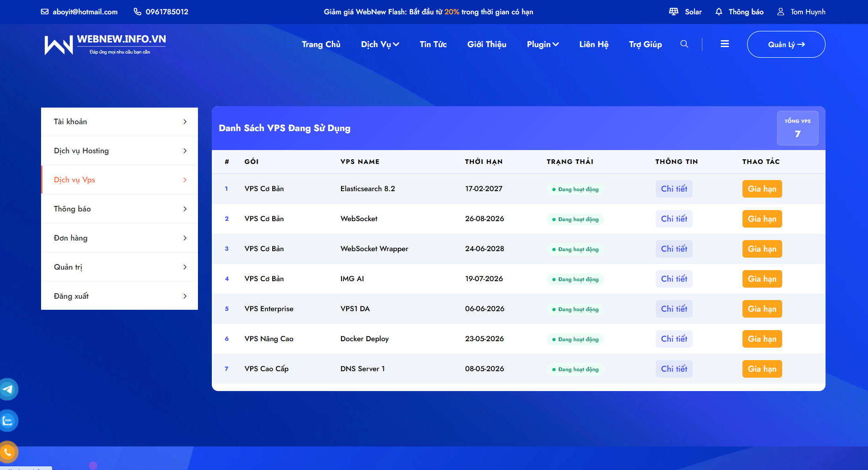Click the user profile icon
Viewport: 868px width, 470px height.
(x=781, y=12)
